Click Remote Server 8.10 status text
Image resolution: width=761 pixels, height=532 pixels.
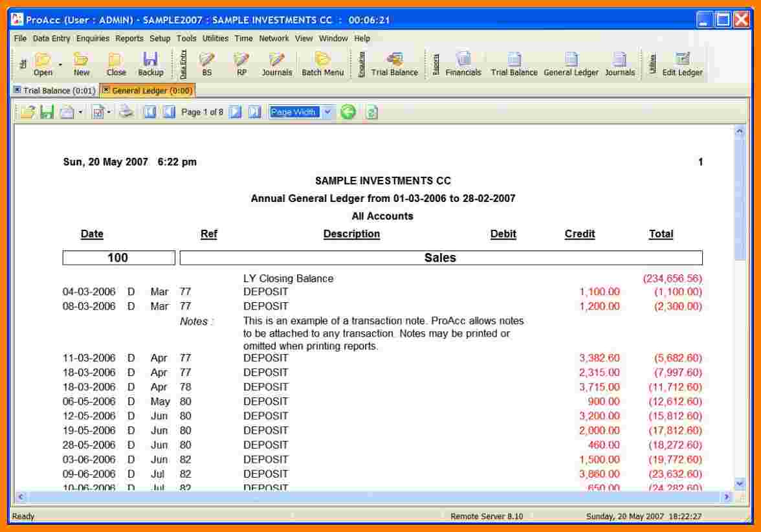(487, 516)
